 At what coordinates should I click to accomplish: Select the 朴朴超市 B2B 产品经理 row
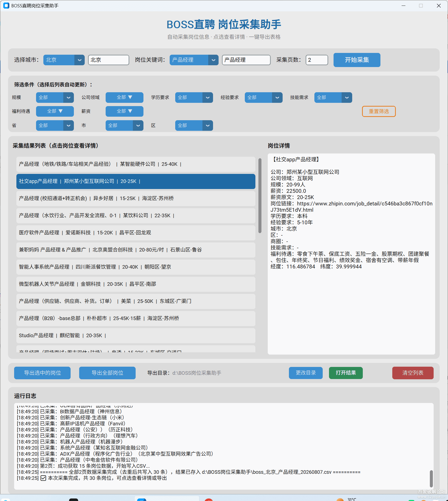pos(136,319)
